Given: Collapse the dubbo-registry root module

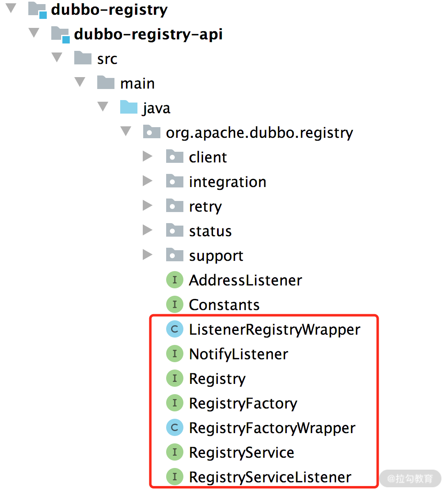Looking at the screenshot, I should click(x=11, y=8).
